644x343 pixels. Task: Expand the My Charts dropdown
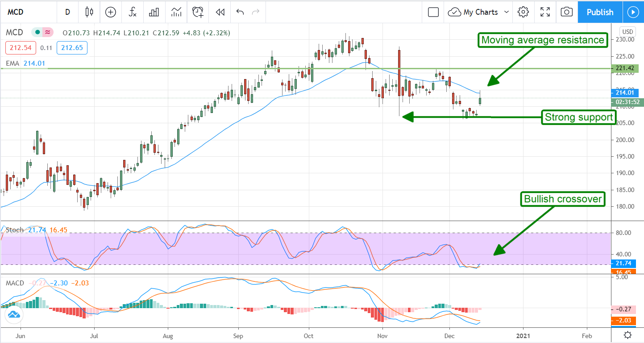(479, 12)
